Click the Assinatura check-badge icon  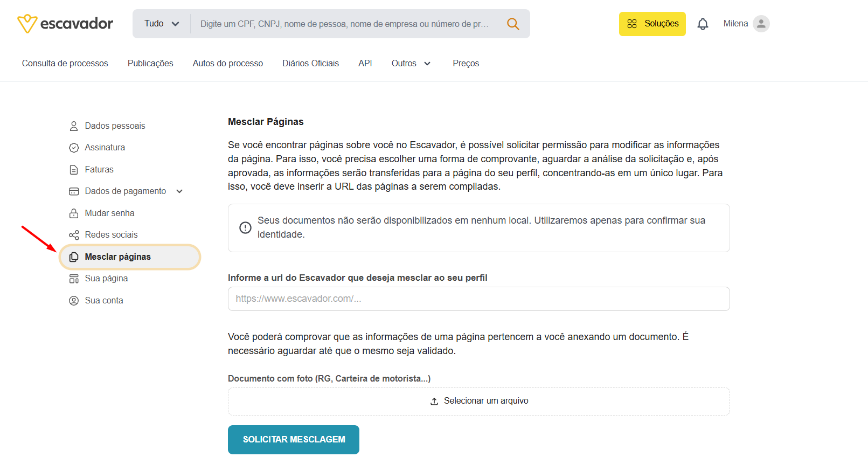74,148
